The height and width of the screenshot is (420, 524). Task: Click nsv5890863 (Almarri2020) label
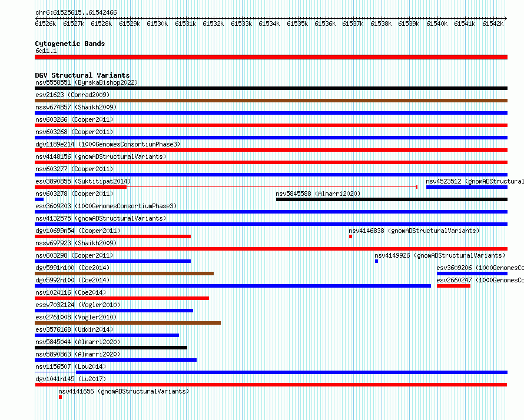coord(78,354)
